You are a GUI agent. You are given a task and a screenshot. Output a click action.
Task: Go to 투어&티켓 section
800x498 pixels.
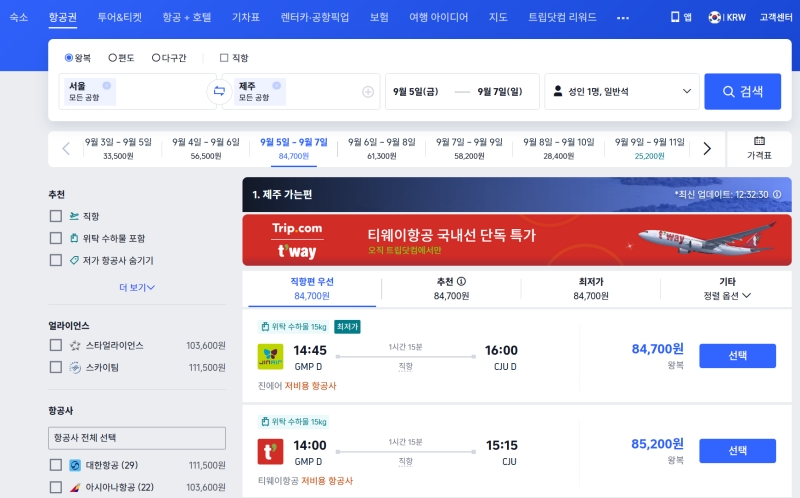pyautogui.click(x=119, y=17)
